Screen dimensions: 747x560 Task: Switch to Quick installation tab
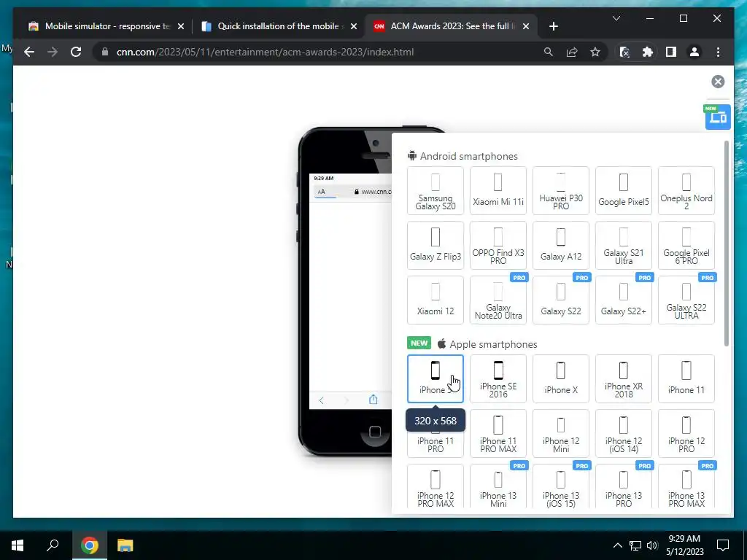point(279,26)
